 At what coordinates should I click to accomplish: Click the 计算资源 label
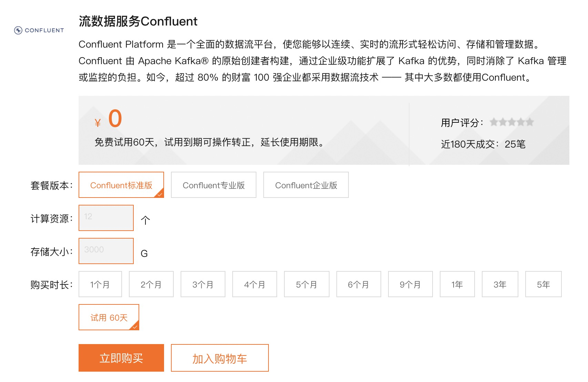(x=52, y=219)
